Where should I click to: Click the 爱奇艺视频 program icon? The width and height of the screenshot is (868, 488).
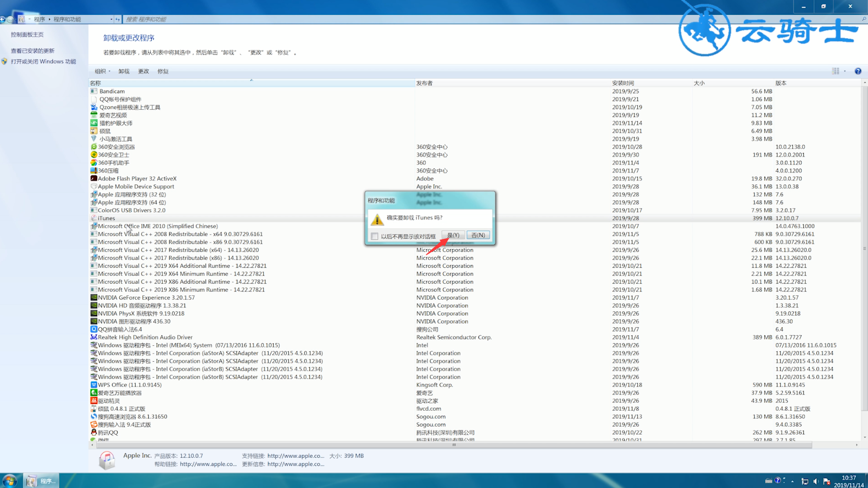point(94,115)
